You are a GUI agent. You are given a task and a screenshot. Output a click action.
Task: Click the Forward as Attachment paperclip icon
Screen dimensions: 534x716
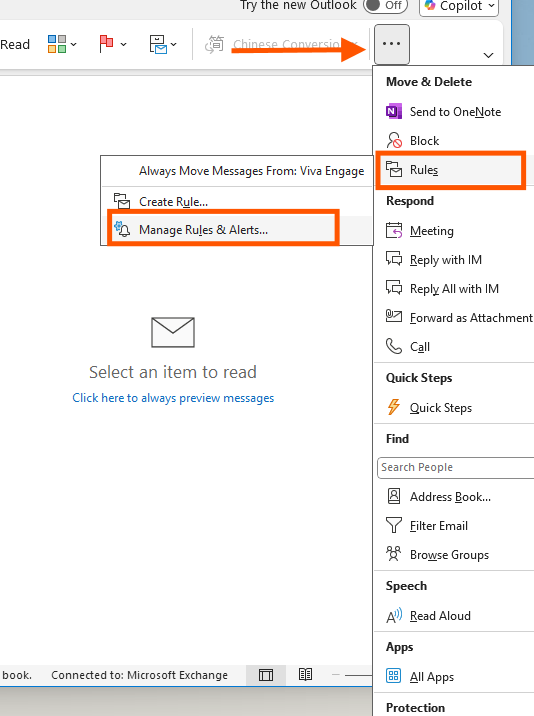click(x=394, y=316)
